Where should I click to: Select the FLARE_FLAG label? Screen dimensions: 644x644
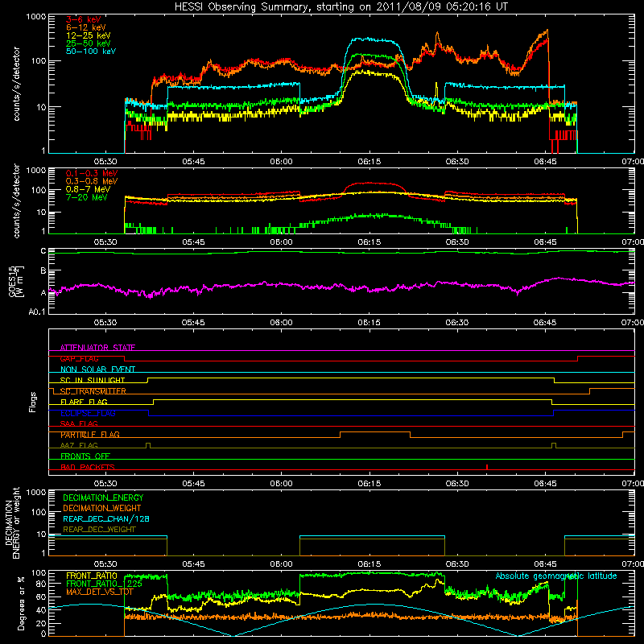[x=84, y=402]
